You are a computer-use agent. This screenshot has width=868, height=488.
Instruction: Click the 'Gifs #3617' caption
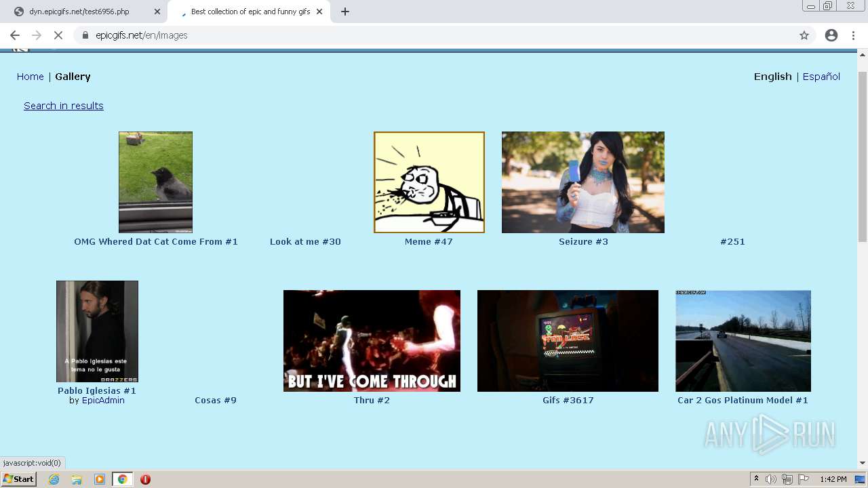(568, 401)
